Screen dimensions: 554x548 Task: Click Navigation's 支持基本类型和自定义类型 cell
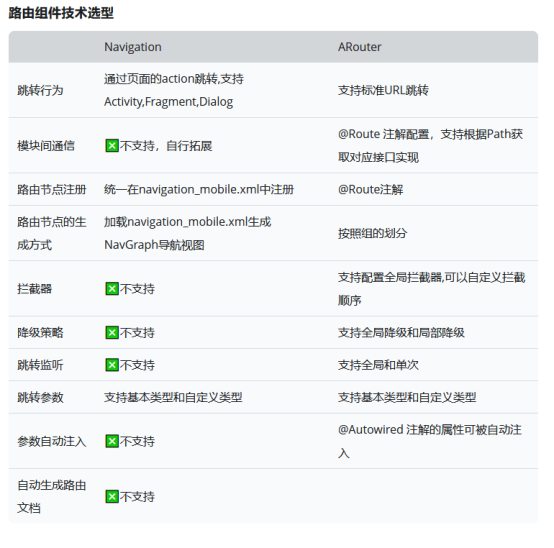coord(173,397)
